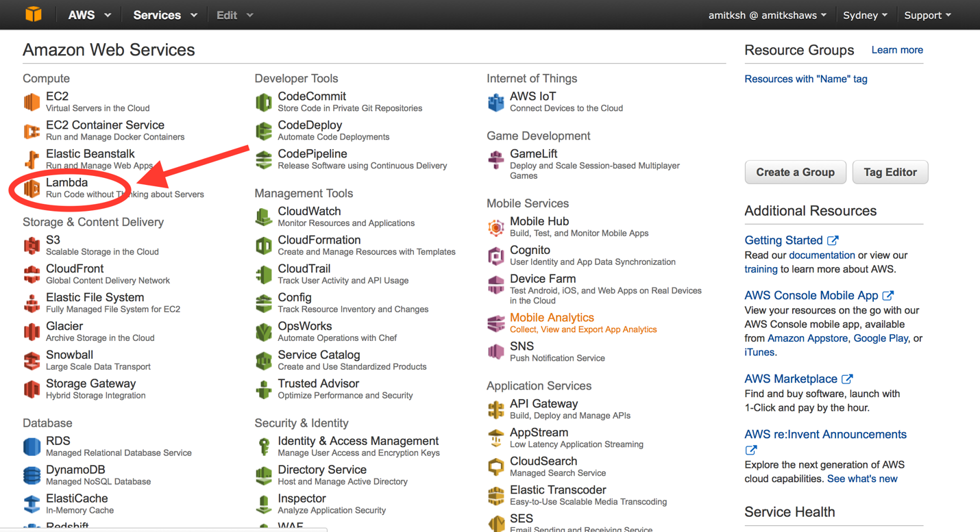Screen dimensions: 980x532
Task: Open the AWS Marketplace link
Action: (x=798, y=379)
